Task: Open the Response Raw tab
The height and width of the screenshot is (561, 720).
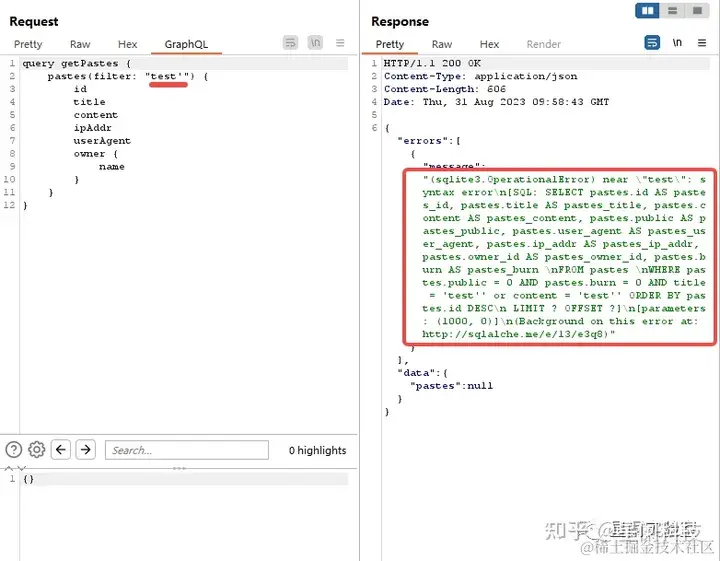Action: tap(442, 44)
